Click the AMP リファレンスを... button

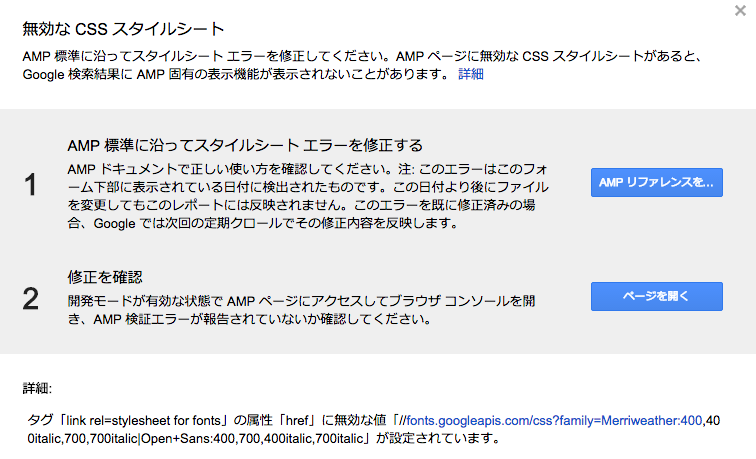tap(656, 183)
